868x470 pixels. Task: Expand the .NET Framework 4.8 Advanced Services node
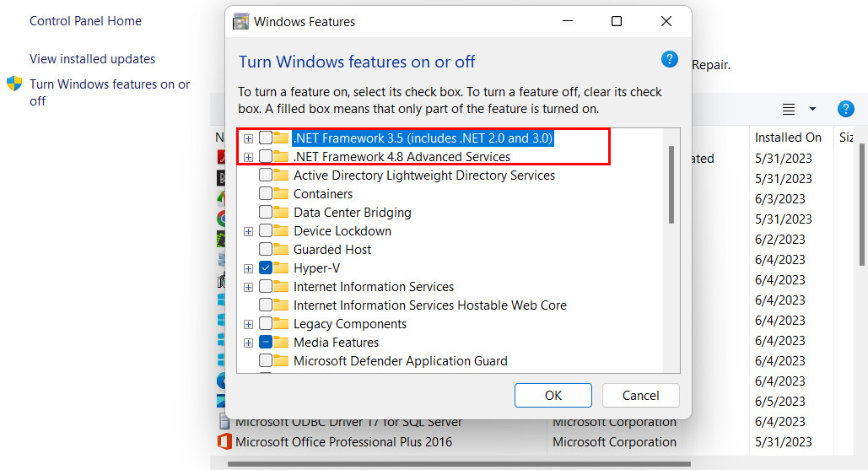249,157
